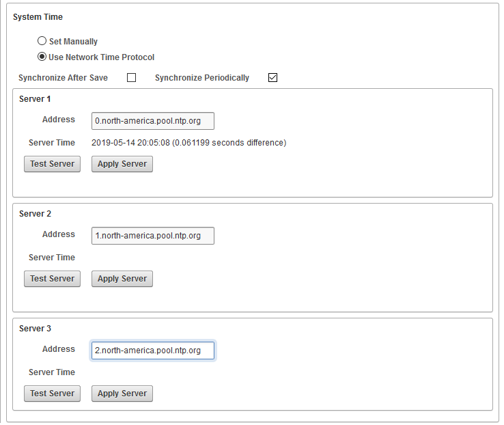Enable the Synchronize After Save checkbox
This screenshot has width=504, height=425.
(x=132, y=77)
